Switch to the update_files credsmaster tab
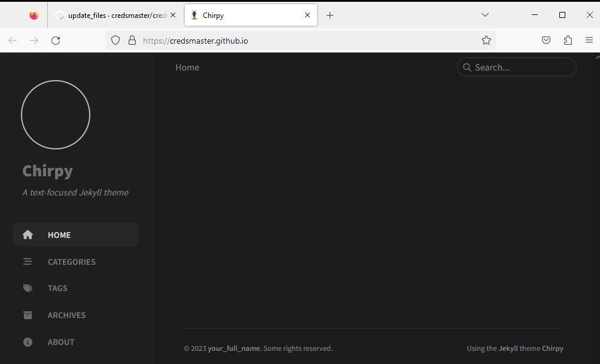600x364 pixels. (x=111, y=16)
